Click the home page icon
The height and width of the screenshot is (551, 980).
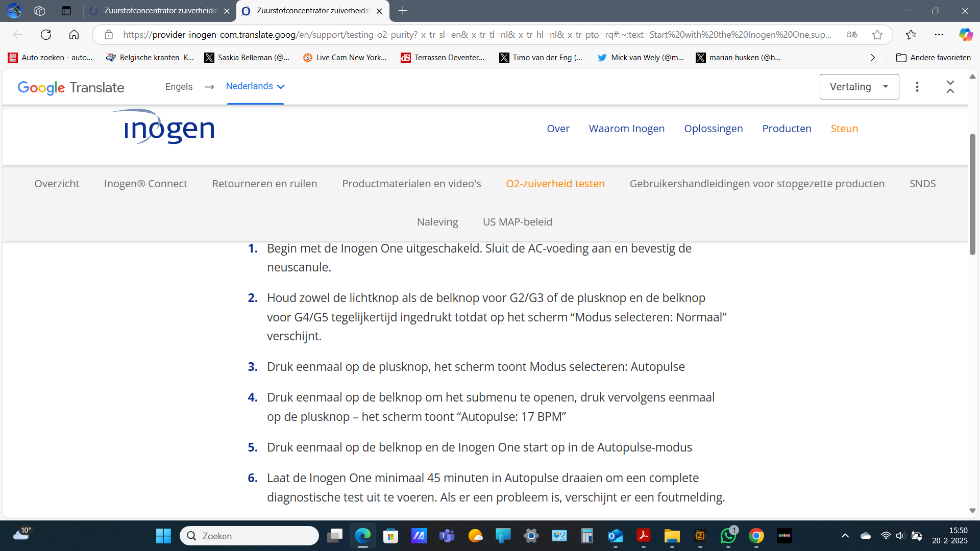[x=74, y=35]
